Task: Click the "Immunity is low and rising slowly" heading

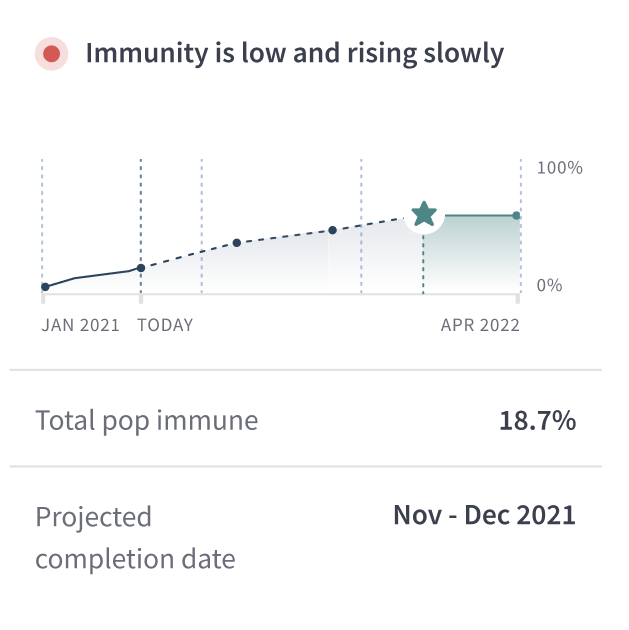Action: [294, 53]
